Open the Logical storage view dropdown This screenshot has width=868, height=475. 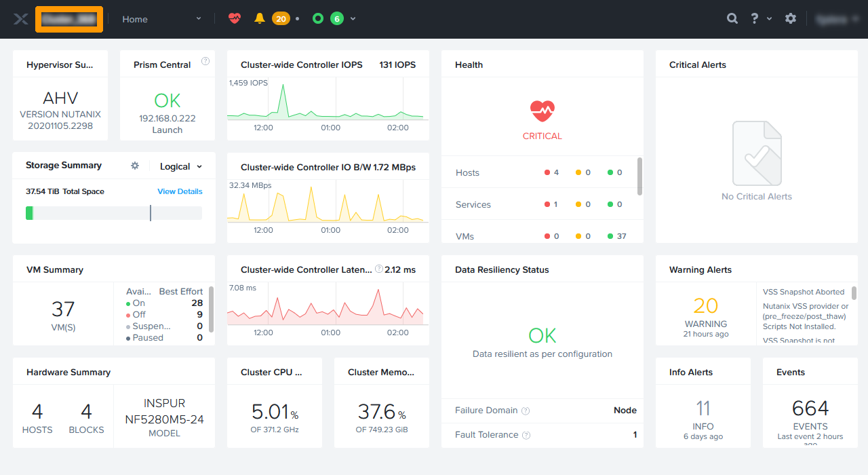point(181,166)
